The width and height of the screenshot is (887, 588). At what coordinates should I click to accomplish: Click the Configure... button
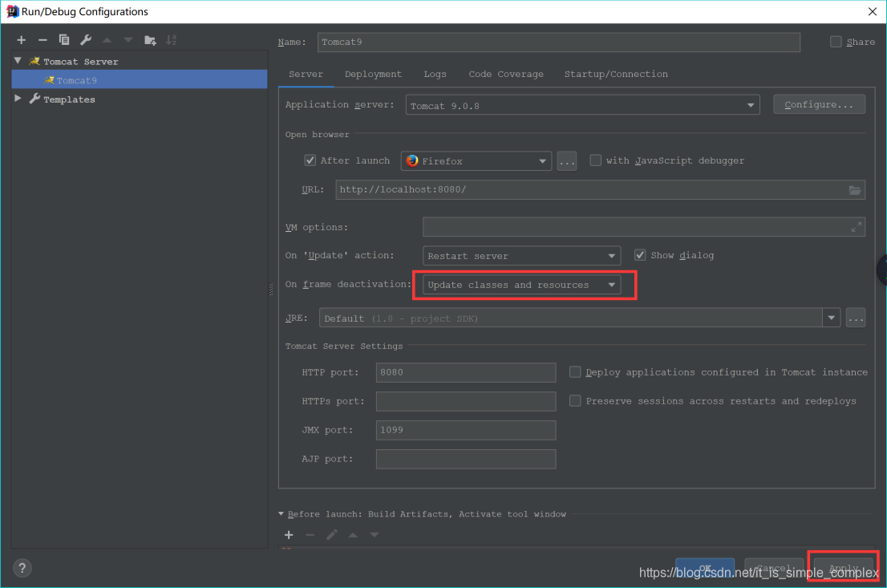tap(819, 105)
